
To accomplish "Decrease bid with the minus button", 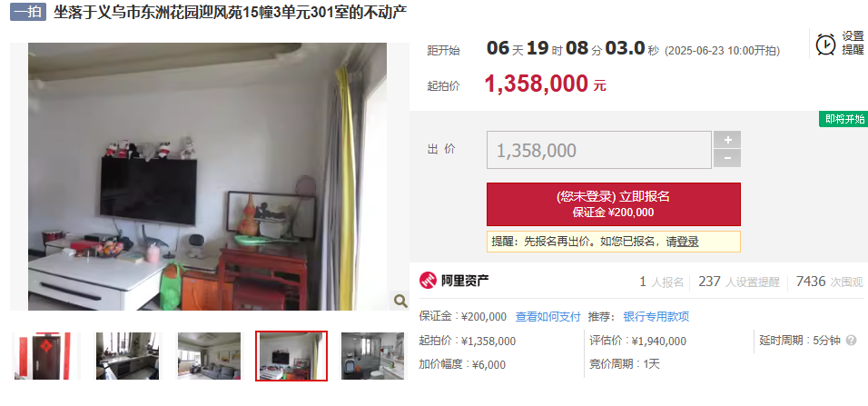I will pos(727,158).
